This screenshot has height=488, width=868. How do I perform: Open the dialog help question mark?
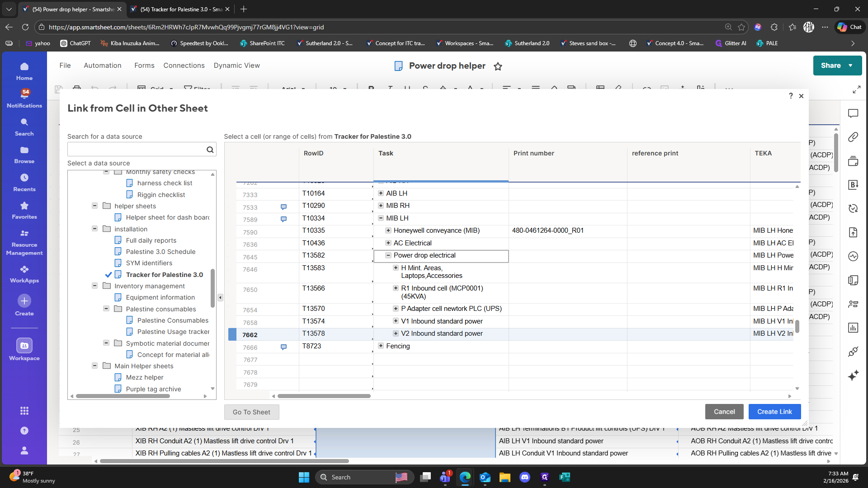(x=791, y=96)
